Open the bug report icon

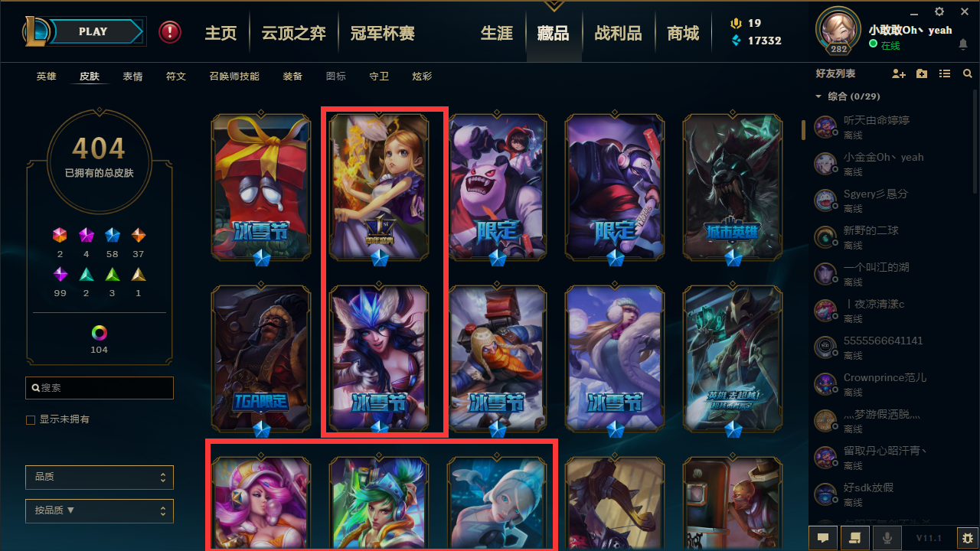(x=968, y=538)
